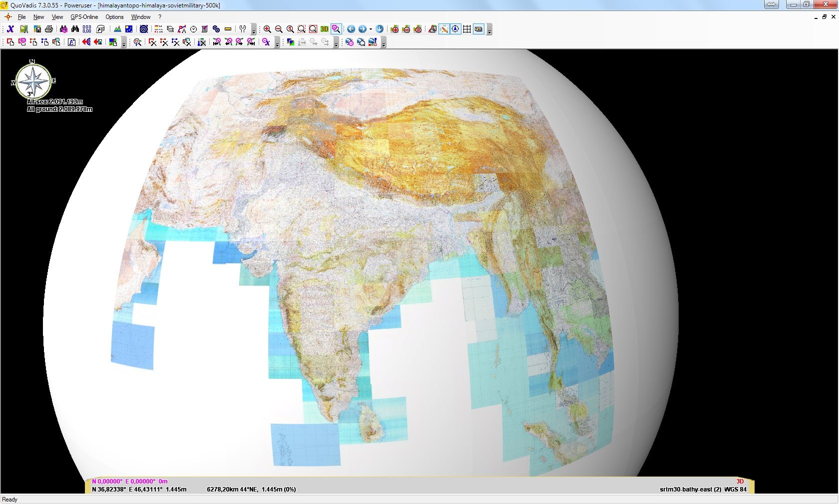The height and width of the screenshot is (504, 839).
Task: Click the map with red plus icon
Action: pos(395,29)
